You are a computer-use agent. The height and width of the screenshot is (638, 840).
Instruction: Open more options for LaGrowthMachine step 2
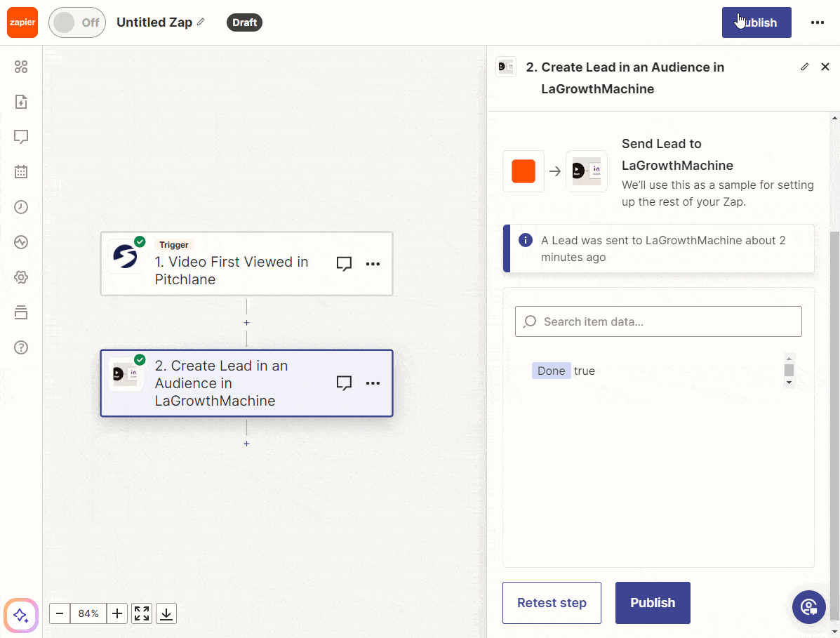click(x=373, y=383)
